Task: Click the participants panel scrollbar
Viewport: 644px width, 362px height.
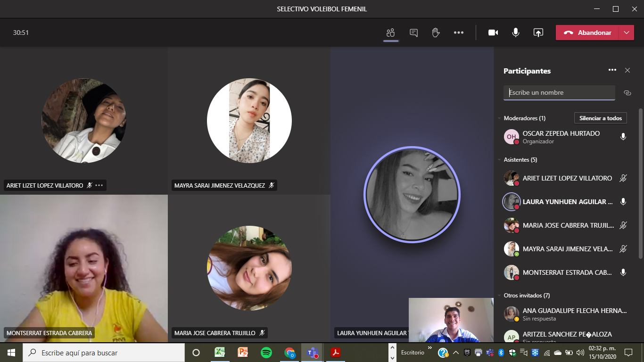Action: (x=640, y=183)
